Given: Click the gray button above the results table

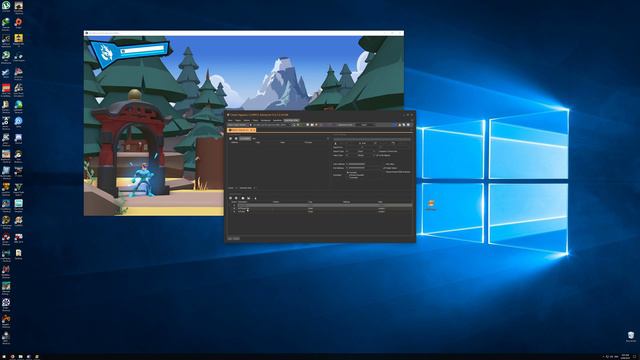Looking at the screenshot, I should (245, 139).
